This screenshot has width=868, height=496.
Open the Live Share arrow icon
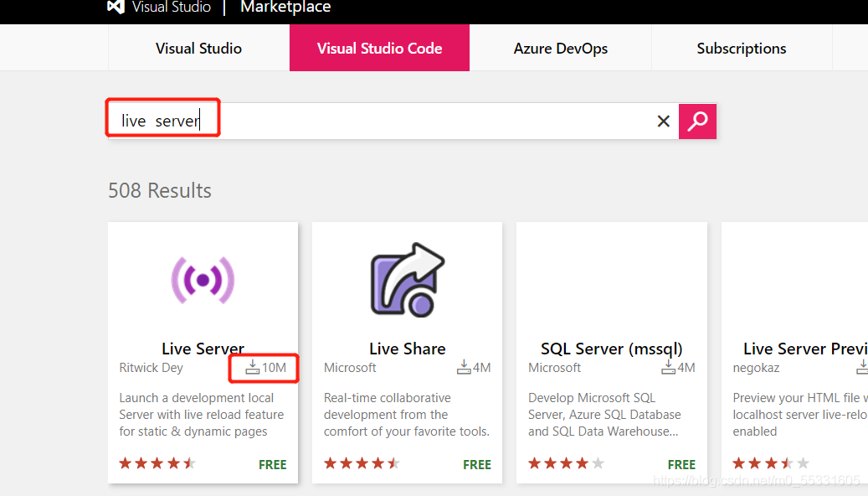click(408, 280)
